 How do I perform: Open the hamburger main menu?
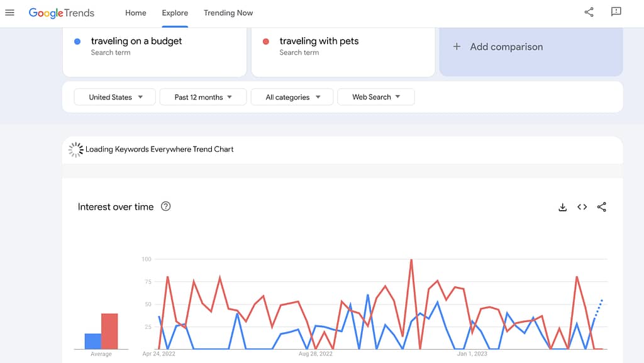[9, 13]
